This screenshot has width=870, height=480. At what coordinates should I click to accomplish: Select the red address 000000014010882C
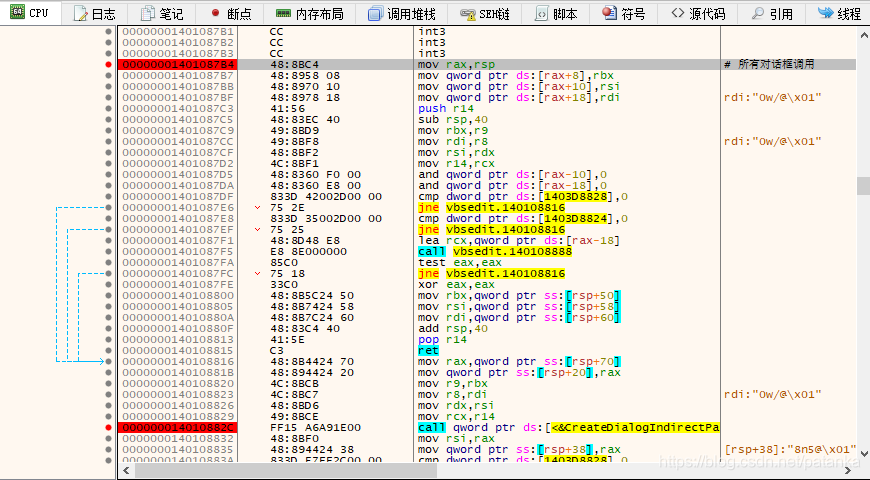pos(178,427)
